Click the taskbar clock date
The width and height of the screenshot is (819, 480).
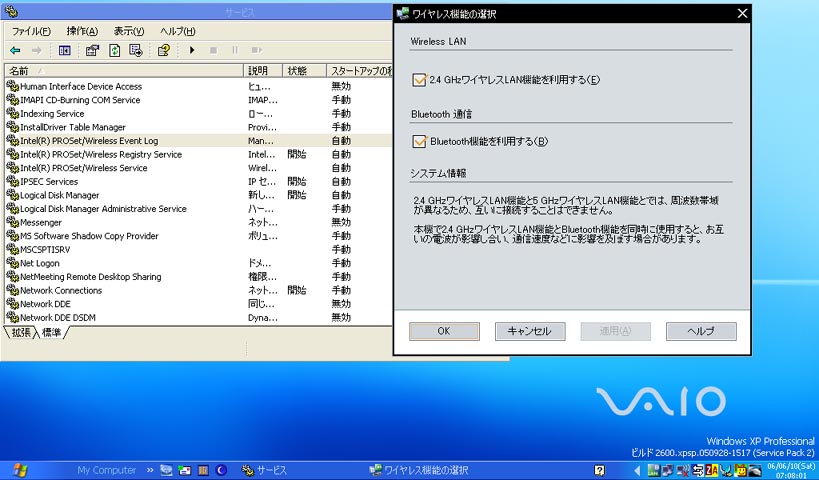pos(790,466)
